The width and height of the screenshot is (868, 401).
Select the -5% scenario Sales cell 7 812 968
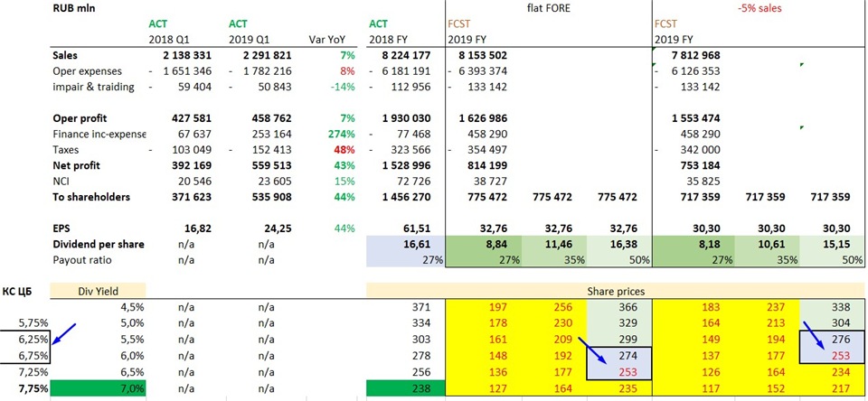pyautogui.click(x=689, y=56)
